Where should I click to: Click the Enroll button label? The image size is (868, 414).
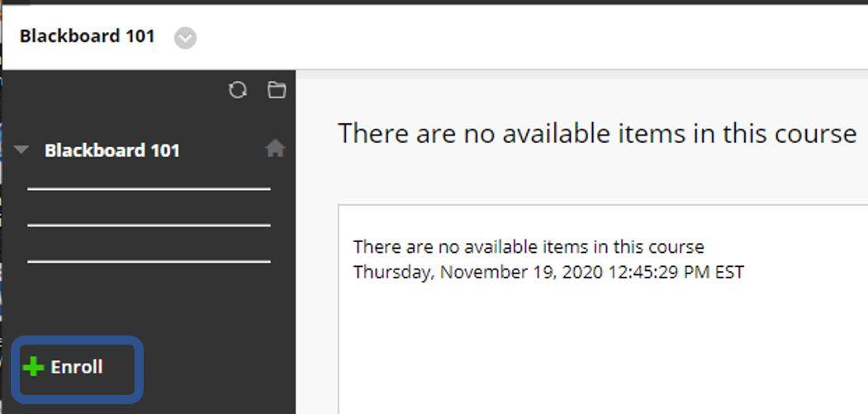point(76,367)
